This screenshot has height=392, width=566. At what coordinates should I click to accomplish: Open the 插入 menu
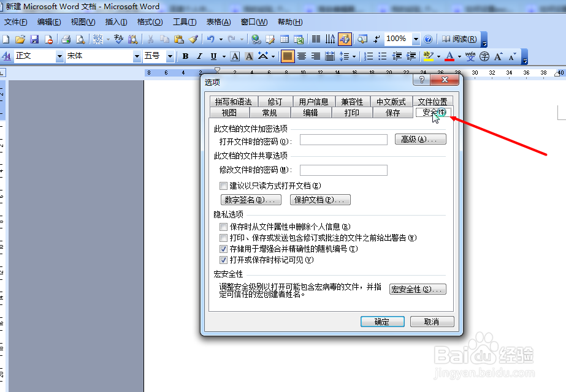pos(116,22)
